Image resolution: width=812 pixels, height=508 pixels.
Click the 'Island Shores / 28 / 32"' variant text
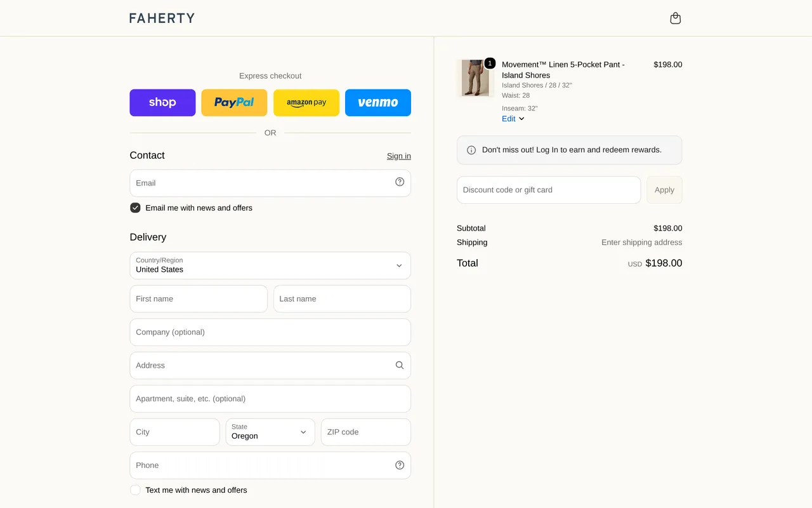click(x=537, y=85)
